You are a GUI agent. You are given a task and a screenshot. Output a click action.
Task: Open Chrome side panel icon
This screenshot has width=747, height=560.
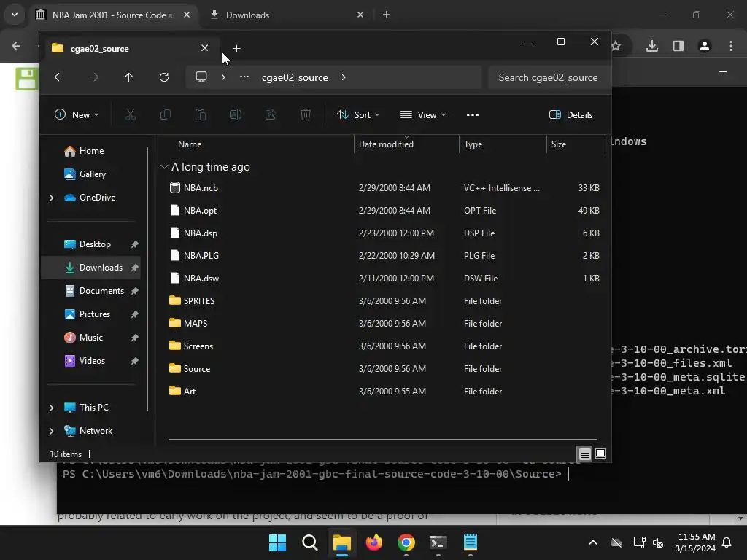coord(678,46)
